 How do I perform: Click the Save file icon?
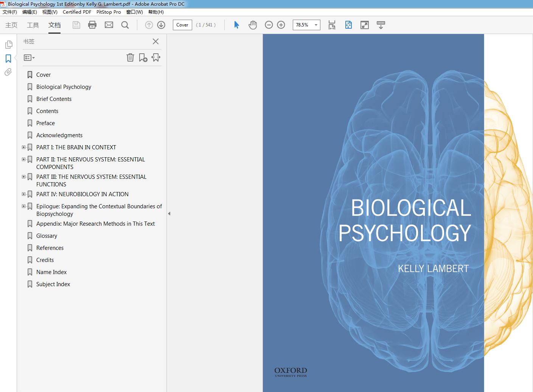click(76, 25)
